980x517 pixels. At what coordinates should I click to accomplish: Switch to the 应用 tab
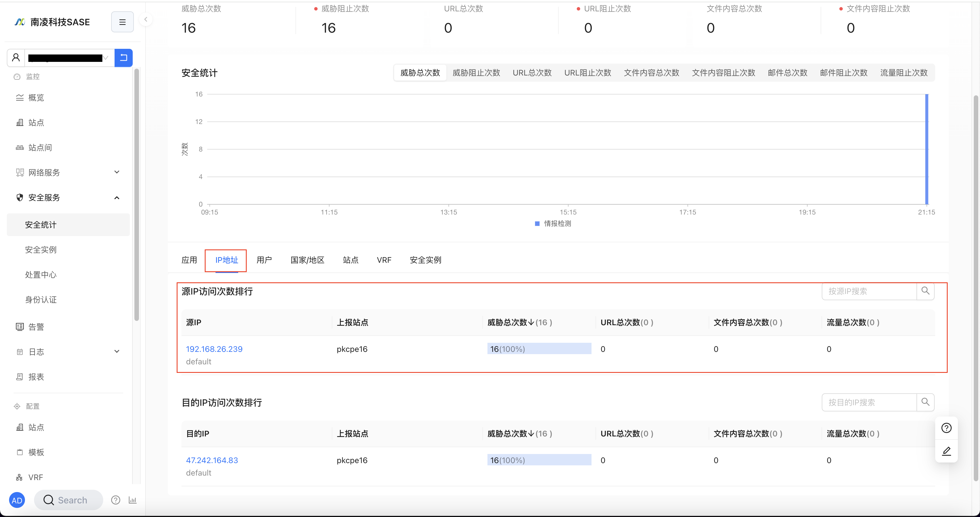(x=189, y=260)
